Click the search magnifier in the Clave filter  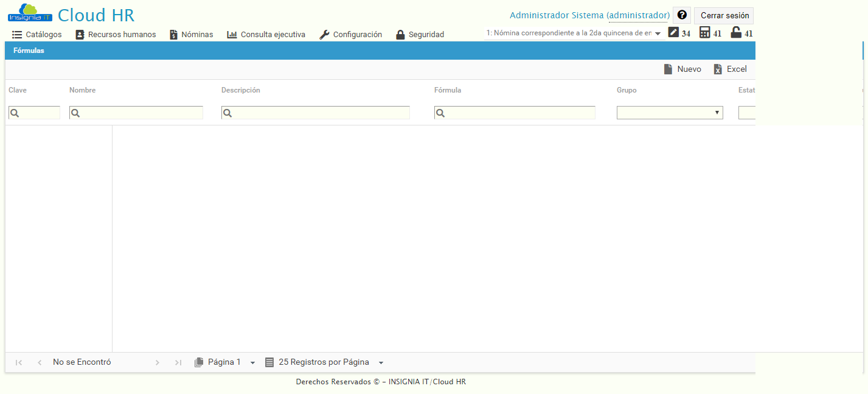(x=13, y=112)
